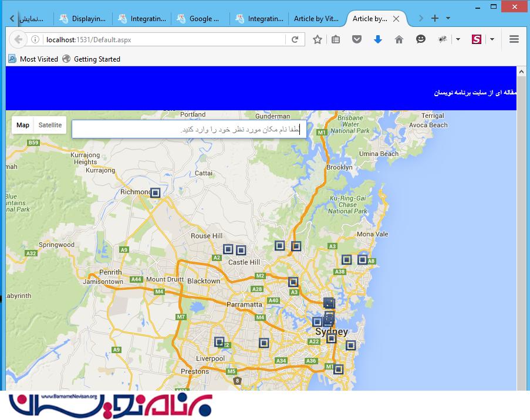This screenshot has height=420, width=530.
Task: Open the Firefox hamburger menu
Action: (x=514, y=39)
